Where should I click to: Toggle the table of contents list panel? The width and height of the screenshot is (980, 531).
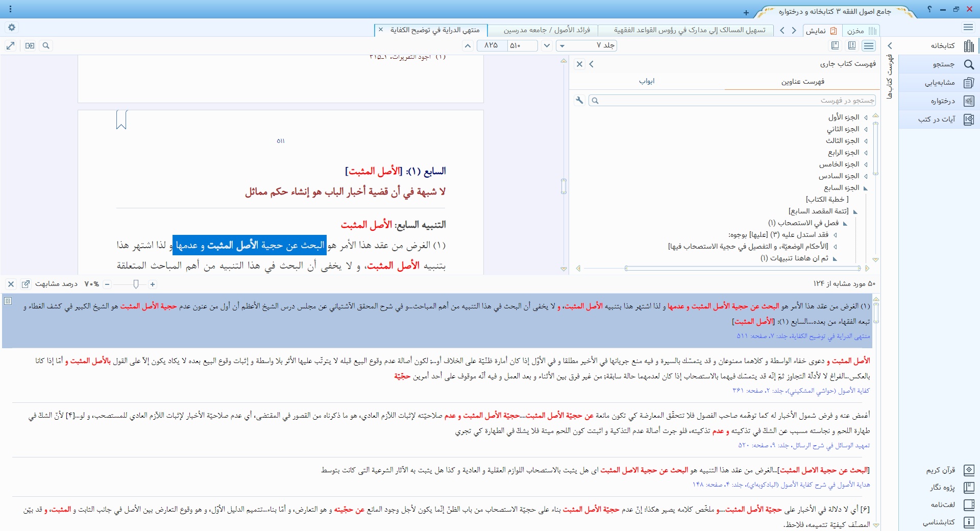coord(869,46)
